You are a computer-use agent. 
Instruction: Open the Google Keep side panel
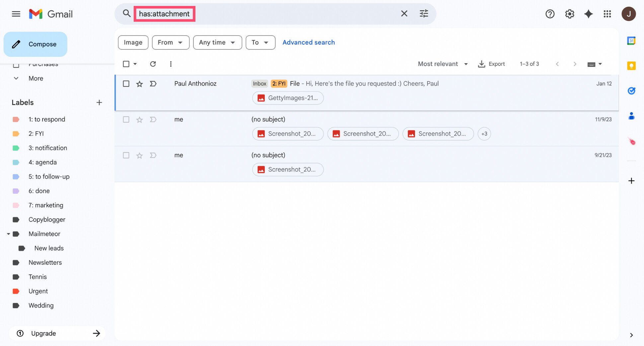631,66
